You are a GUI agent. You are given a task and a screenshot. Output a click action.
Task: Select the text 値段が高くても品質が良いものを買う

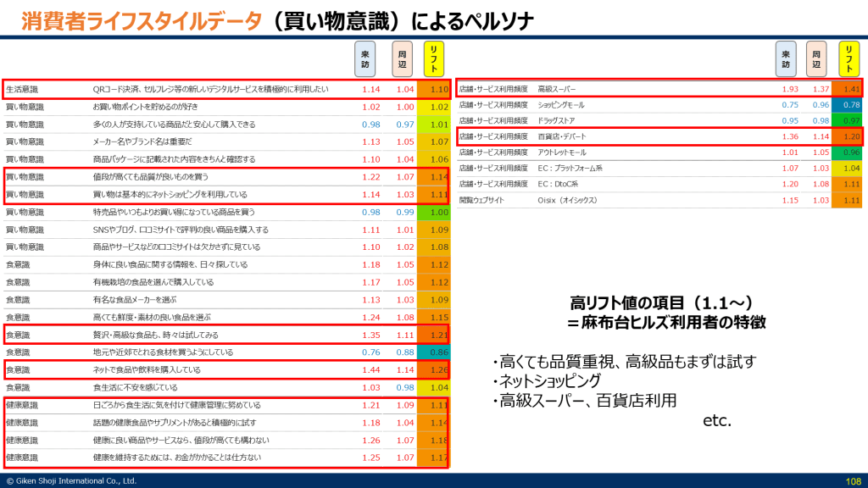[151, 177]
